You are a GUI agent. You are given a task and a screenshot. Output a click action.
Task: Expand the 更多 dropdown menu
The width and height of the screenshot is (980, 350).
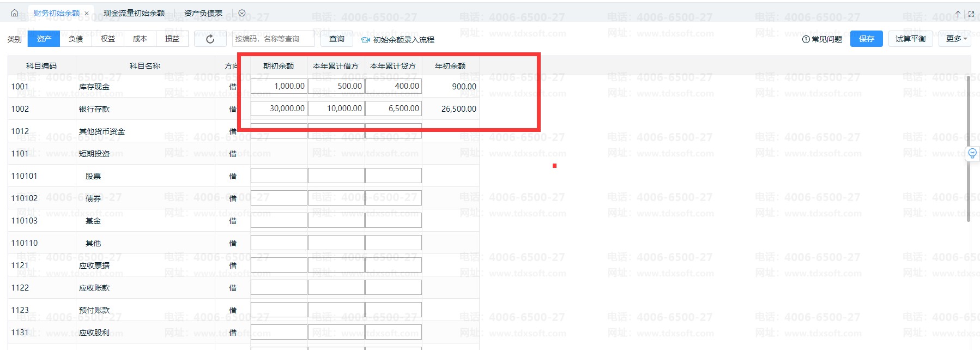tap(956, 39)
